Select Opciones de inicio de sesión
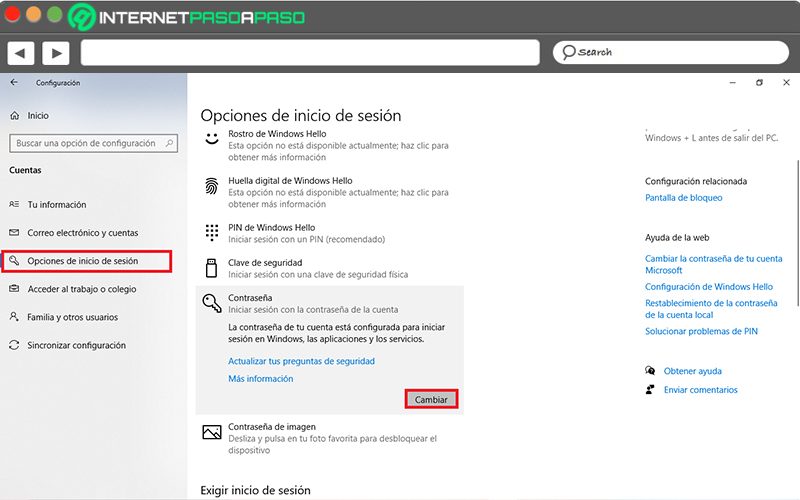Image resolution: width=800 pixels, height=500 pixels. (87, 261)
